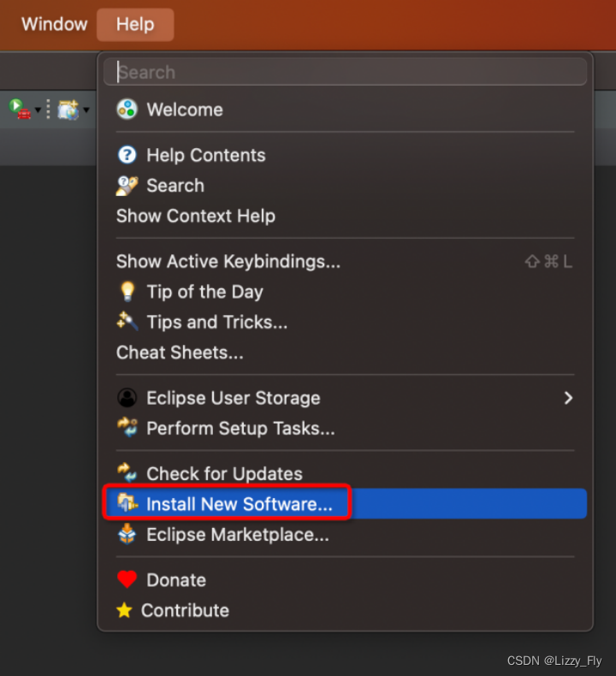The image size is (616, 676).
Task: Open Cheat Sheets
Action: (x=345, y=353)
